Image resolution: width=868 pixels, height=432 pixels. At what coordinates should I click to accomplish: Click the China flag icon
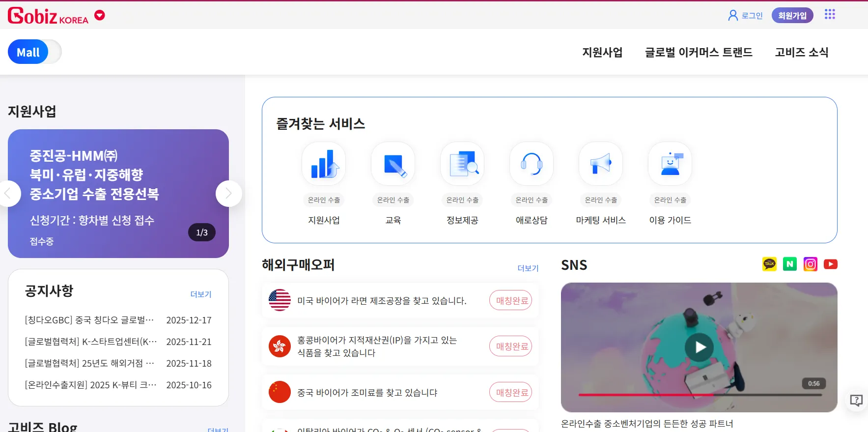pyautogui.click(x=280, y=392)
